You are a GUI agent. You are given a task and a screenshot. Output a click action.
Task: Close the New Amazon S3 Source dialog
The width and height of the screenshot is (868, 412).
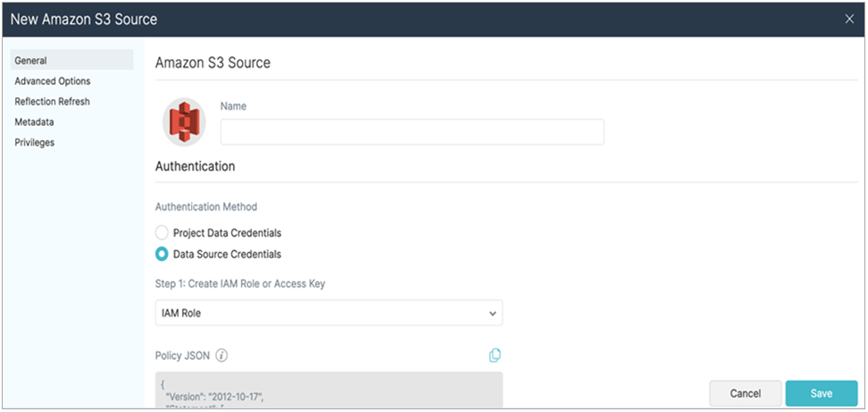(x=849, y=19)
